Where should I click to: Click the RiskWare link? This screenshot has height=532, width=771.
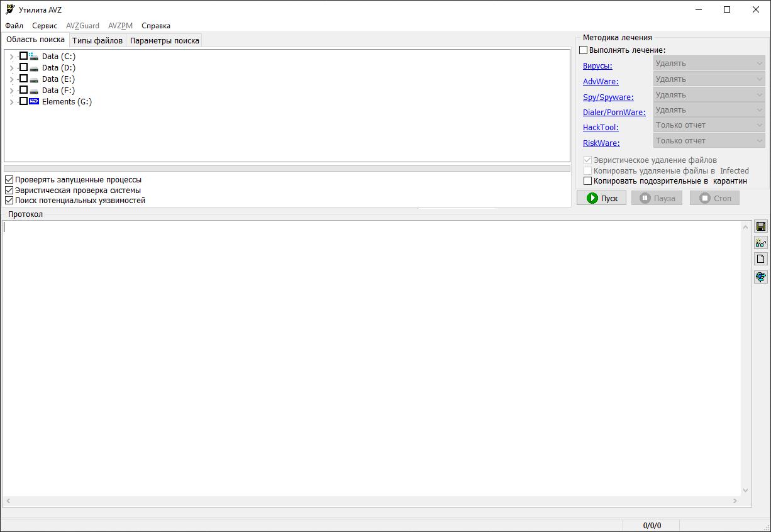(x=601, y=143)
